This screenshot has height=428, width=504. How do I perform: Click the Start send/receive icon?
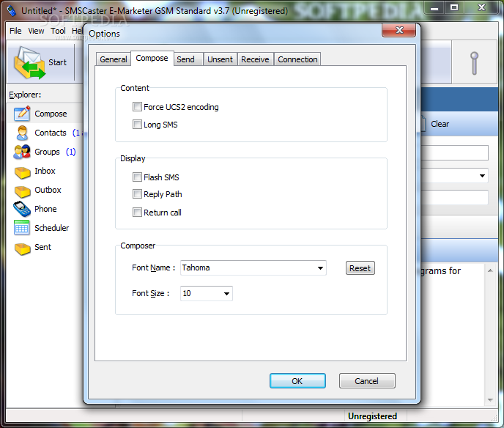[29, 63]
